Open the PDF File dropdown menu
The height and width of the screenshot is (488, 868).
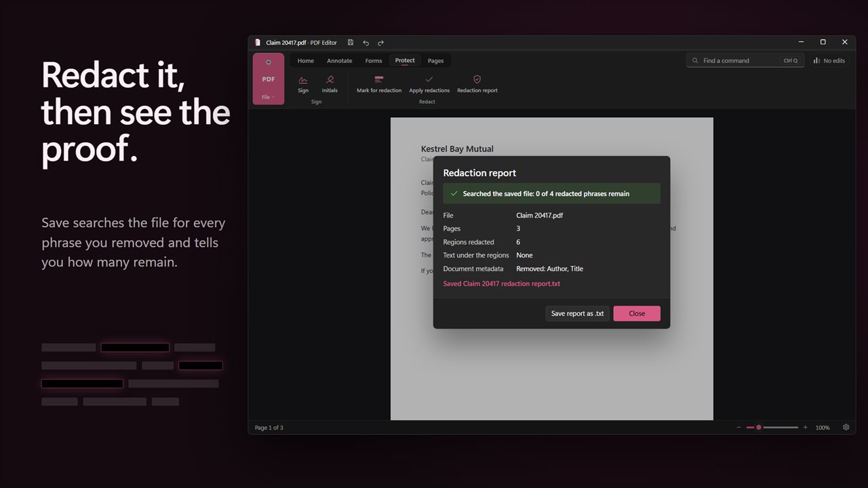tap(269, 79)
